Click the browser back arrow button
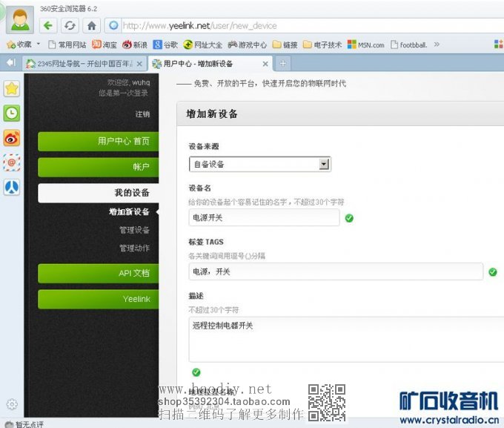 point(48,25)
